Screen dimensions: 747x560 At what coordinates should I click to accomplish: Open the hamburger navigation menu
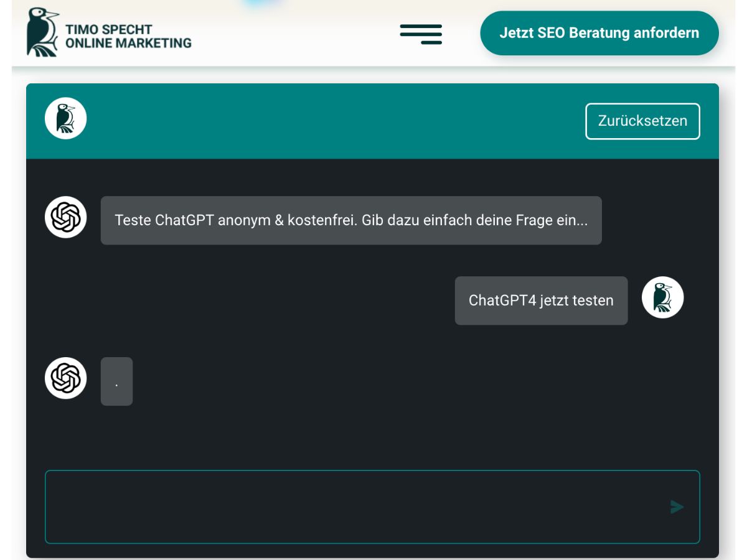(x=421, y=34)
